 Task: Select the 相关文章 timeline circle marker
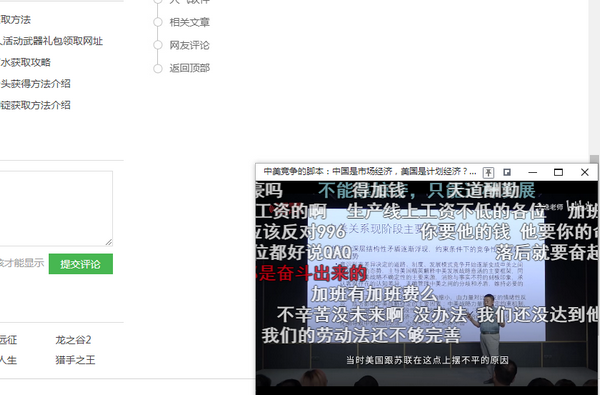[158, 22]
